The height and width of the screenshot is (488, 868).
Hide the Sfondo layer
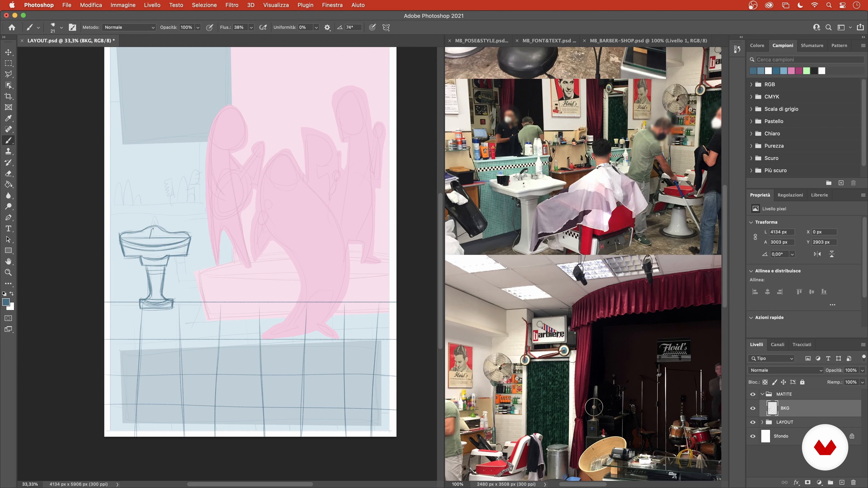pyautogui.click(x=753, y=436)
